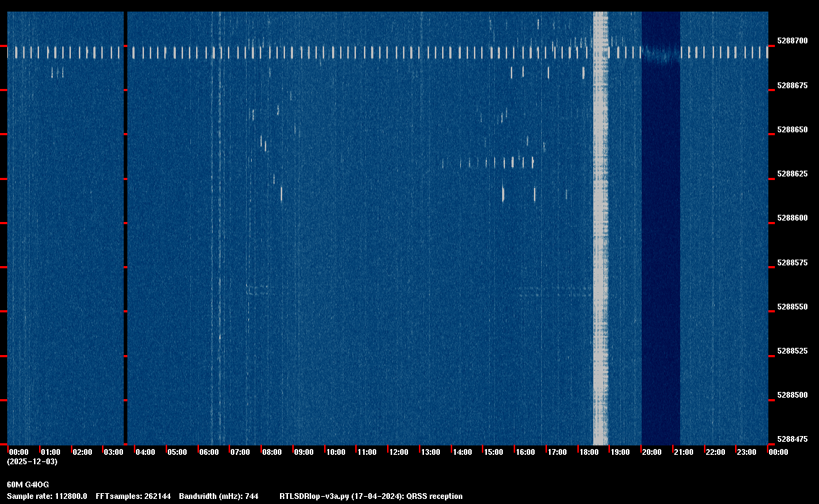The width and height of the screenshot is (819, 504).
Task: Click the 12:00 time axis label
Action: pyautogui.click(x=399, y=452)
